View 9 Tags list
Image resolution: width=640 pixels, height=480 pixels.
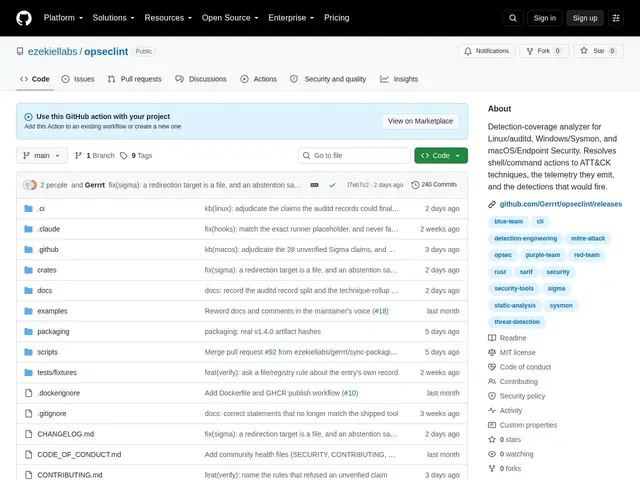(136, 156)
